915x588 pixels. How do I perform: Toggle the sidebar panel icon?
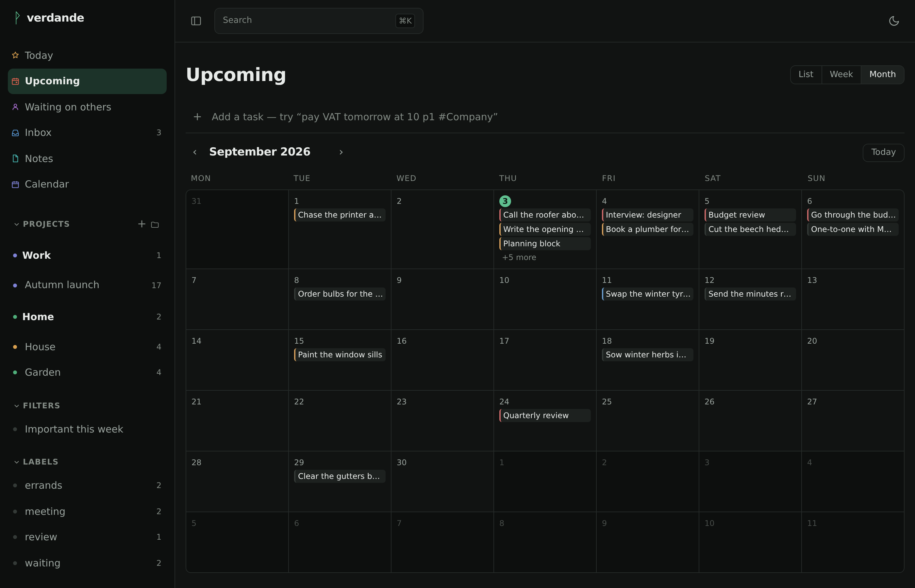point(196,21)
